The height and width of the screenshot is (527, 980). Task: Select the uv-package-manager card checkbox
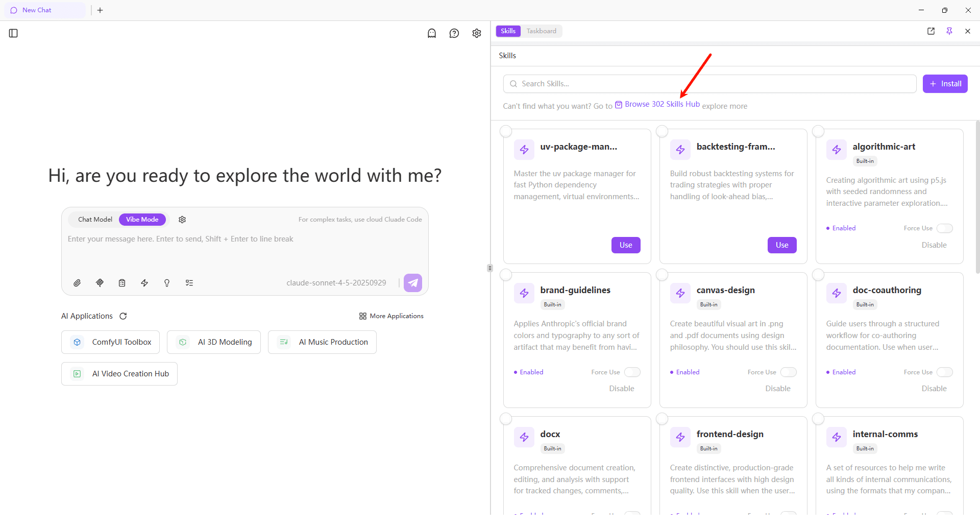(x=506, y=131)
